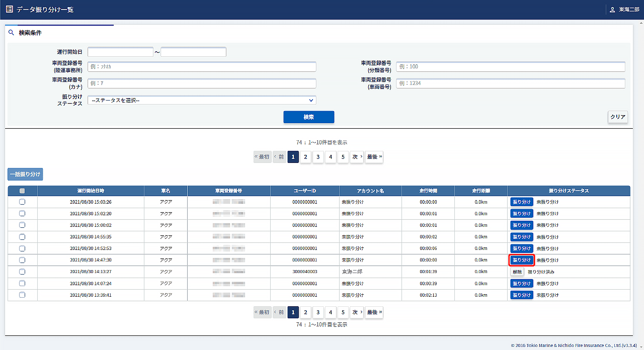Click the user icon next to 東海二郎
The width and height of the screenshot is (644, 350).
[x=612, y=10]
